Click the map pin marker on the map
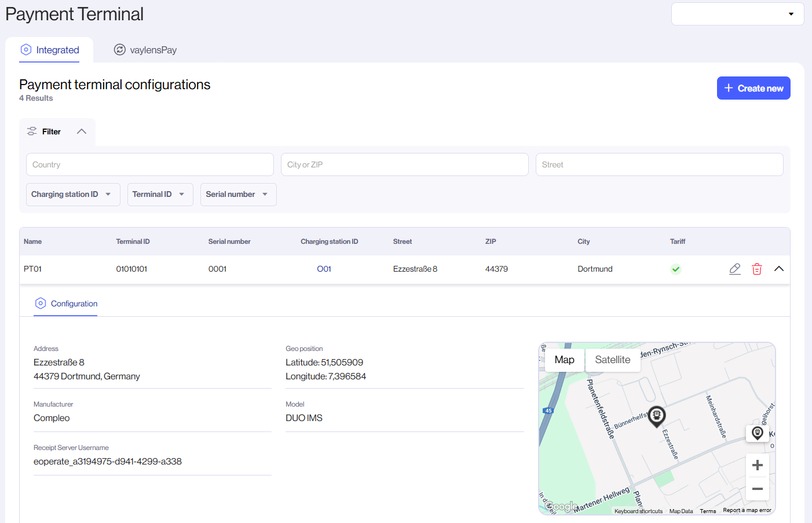 pyautogui.click(x=657, y=414)
